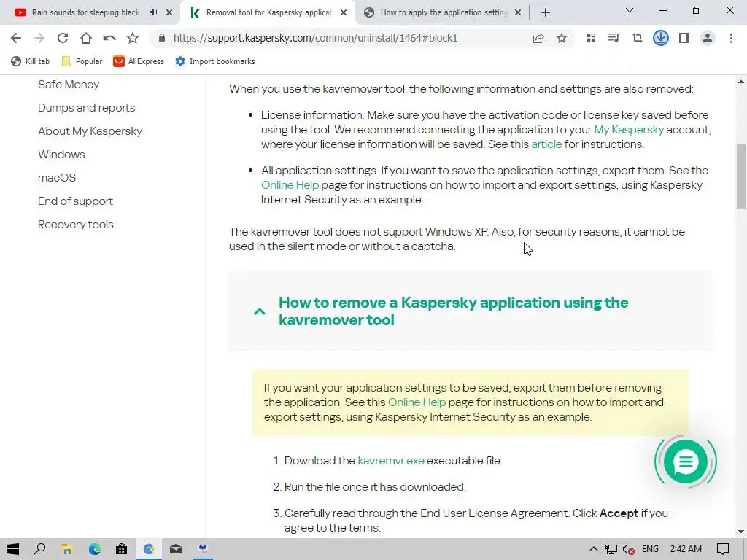Follow the My Kaspersky link
The image size is (747, 560).
point(628,130)
